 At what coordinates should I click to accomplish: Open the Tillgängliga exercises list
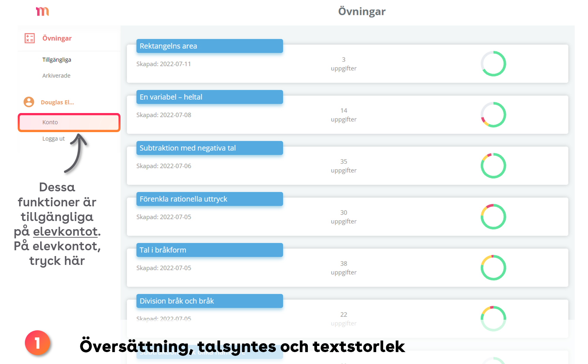point(57,60)
